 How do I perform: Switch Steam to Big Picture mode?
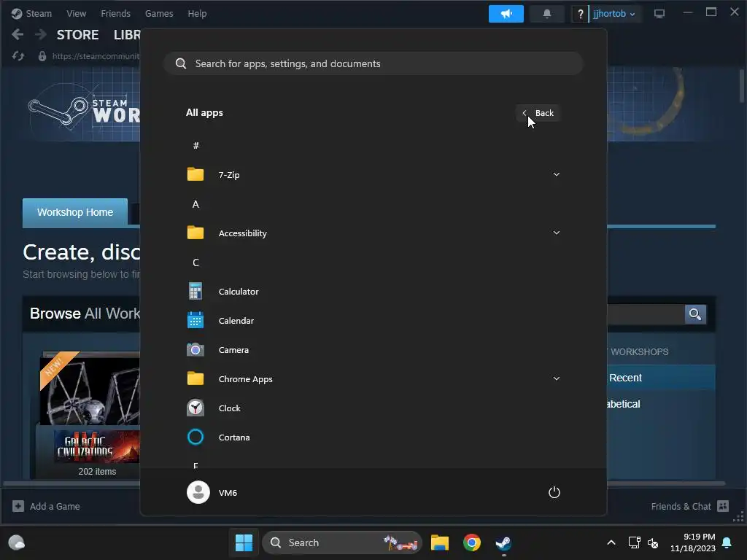pos(659,14)
